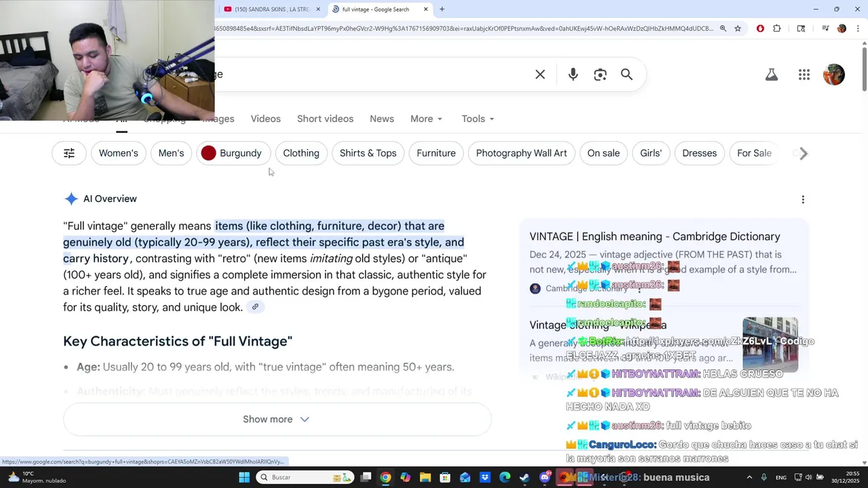868x488 pixels.
Task: Start voice search with the microphone icon
Action: (573, 75)
